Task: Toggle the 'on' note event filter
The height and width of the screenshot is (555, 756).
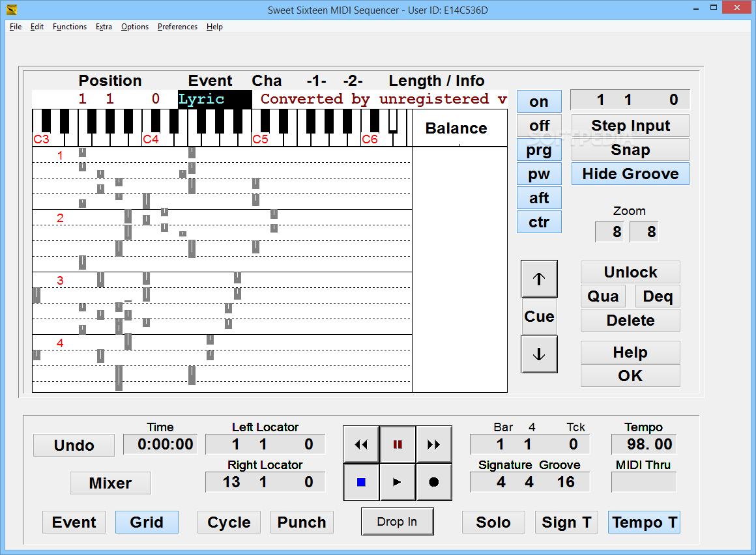Action: click(539, 101)
